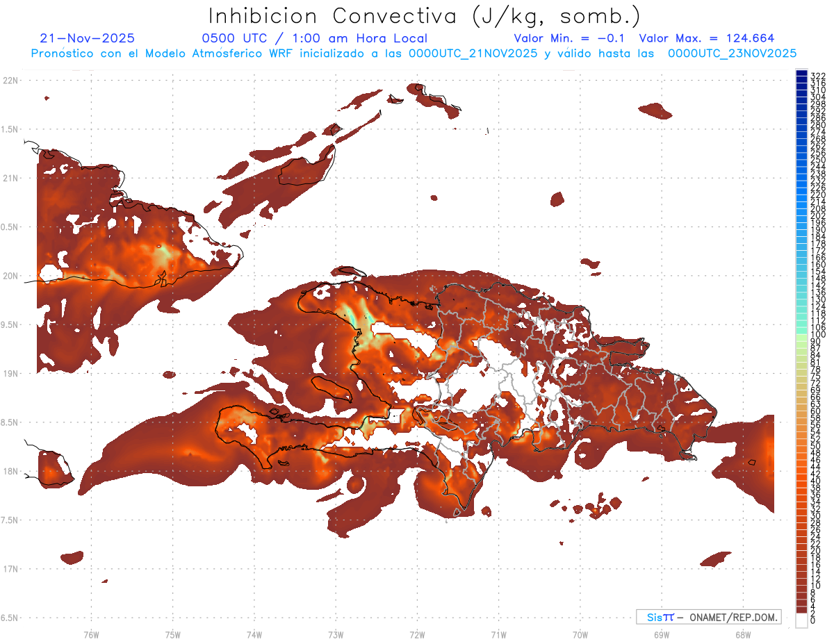Select the white swatch at the colorbar bottom
This screenshot has height=644, width=834.
[x=801, y=620]
